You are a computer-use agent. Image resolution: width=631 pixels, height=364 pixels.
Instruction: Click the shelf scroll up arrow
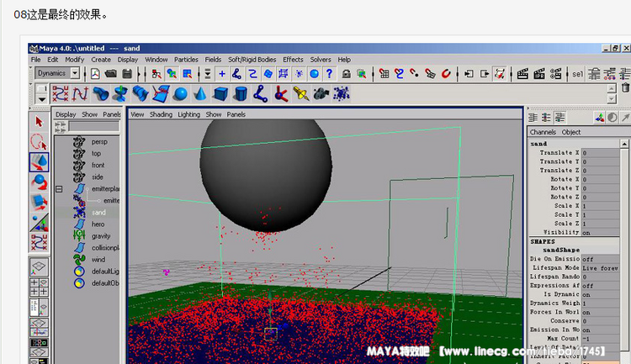612,88
